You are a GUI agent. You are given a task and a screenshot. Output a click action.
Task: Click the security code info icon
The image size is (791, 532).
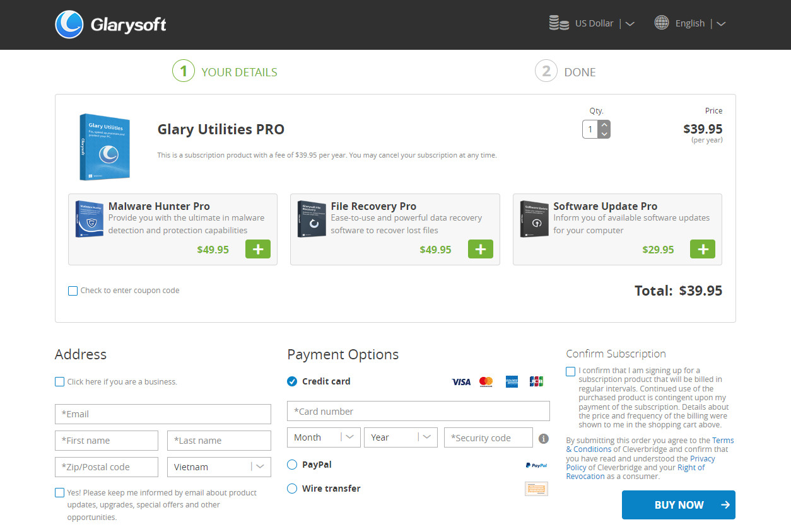(544, 439)
